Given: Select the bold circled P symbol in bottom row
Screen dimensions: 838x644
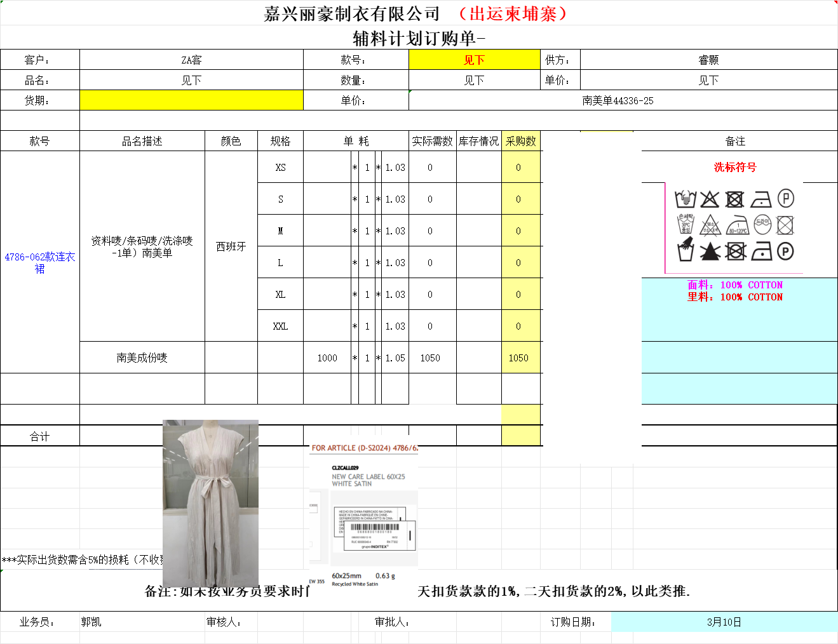Looking at the screenshot, I should point(786,252).
